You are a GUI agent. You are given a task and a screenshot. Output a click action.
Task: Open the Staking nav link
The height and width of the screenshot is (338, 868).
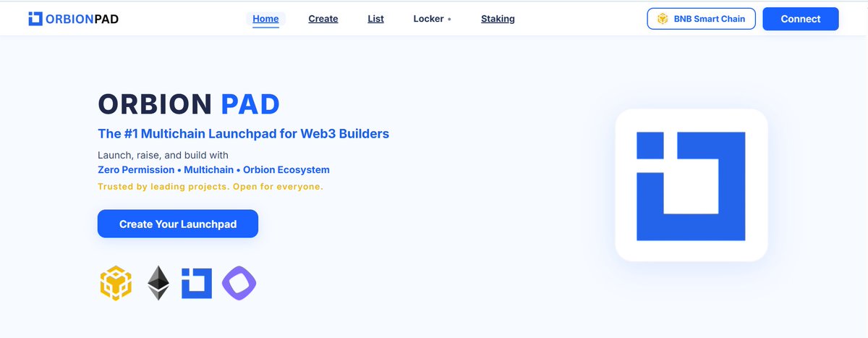498,19
